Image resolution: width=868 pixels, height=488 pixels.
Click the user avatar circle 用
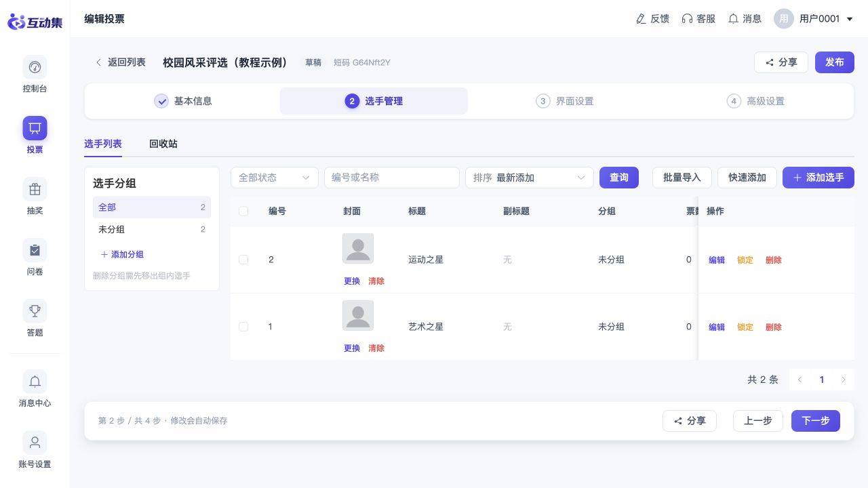coord(784,19)
